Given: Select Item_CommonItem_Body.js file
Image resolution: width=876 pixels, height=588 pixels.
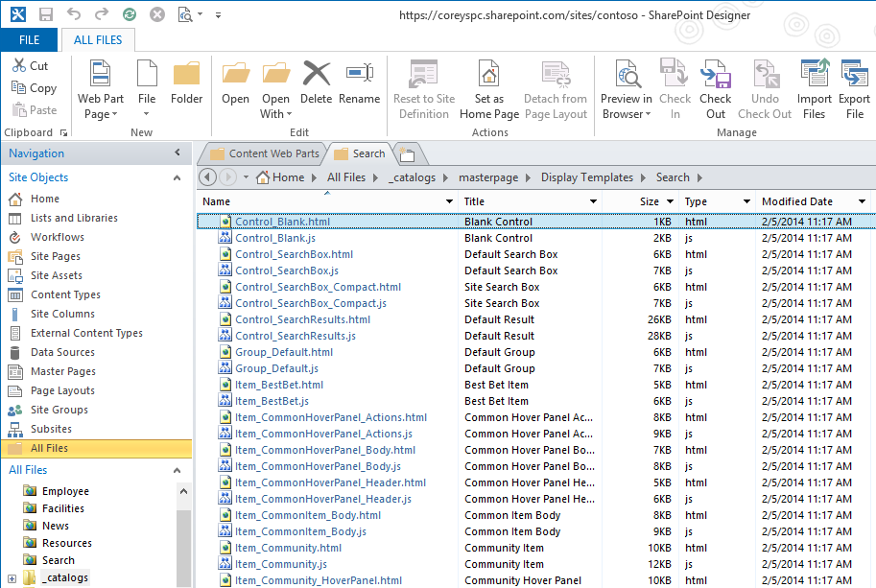Looking at the screenshot, I should click(300, 531).
